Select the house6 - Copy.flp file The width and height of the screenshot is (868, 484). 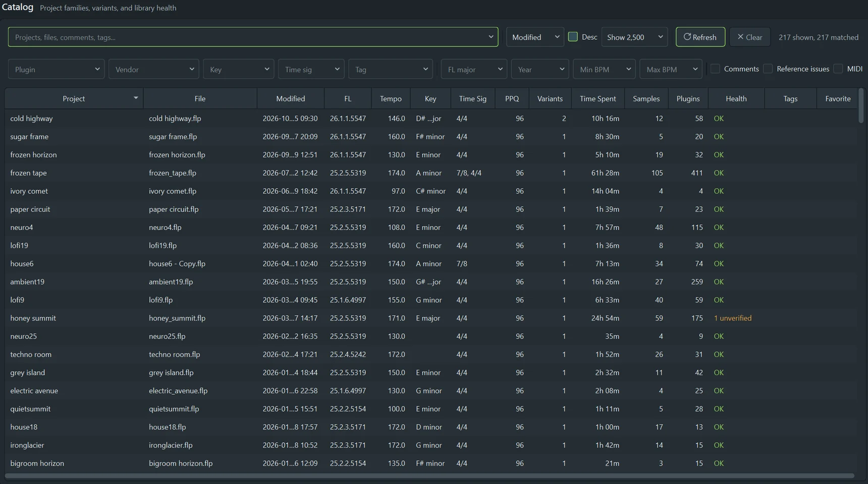click(x=177, y=264)
